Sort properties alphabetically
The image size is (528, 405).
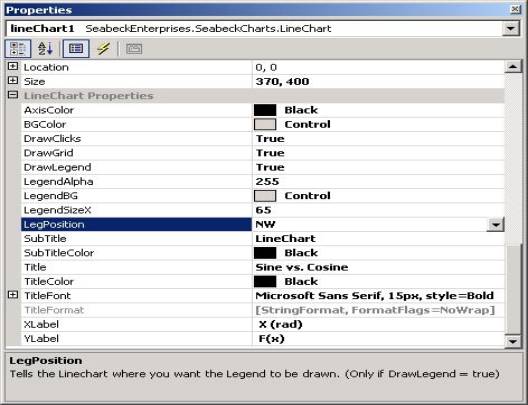pyautogui.click(x=45, y=49)
